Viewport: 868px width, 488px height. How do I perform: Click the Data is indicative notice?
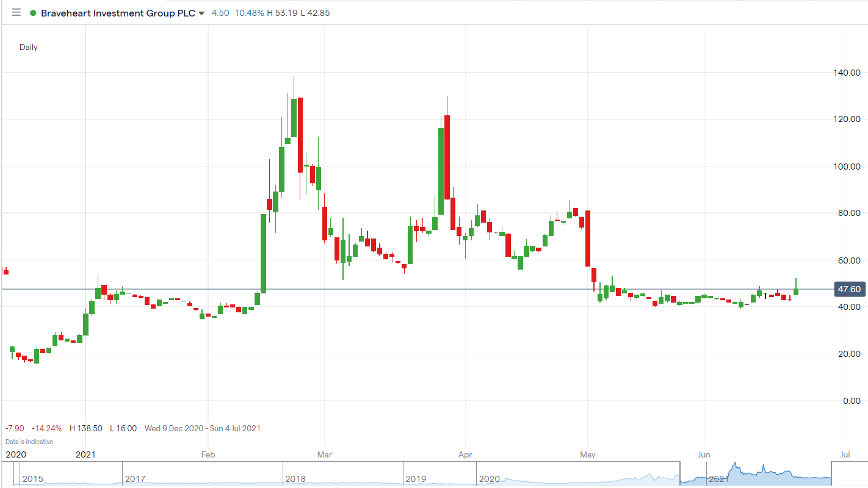click(28, 441)
